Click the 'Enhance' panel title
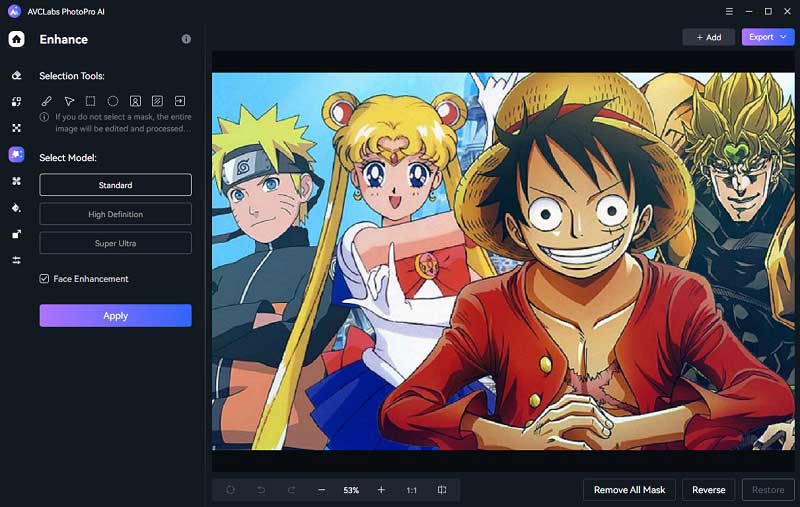The width and height of the screenshot is (800, 507). [64, 39]
